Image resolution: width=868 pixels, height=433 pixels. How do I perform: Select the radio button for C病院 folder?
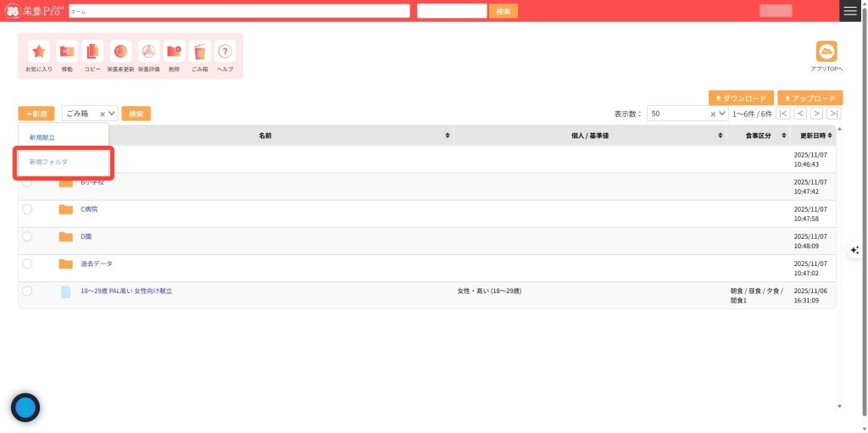[27, 209]
